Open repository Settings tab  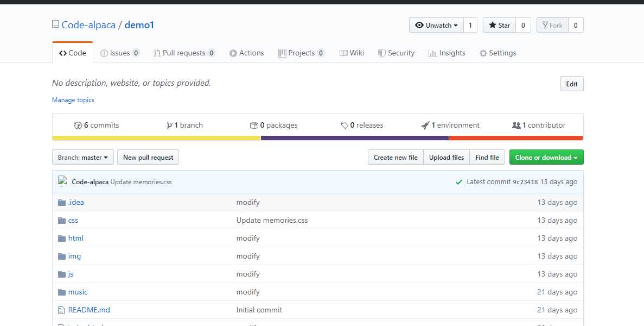(x=498, y=53)
